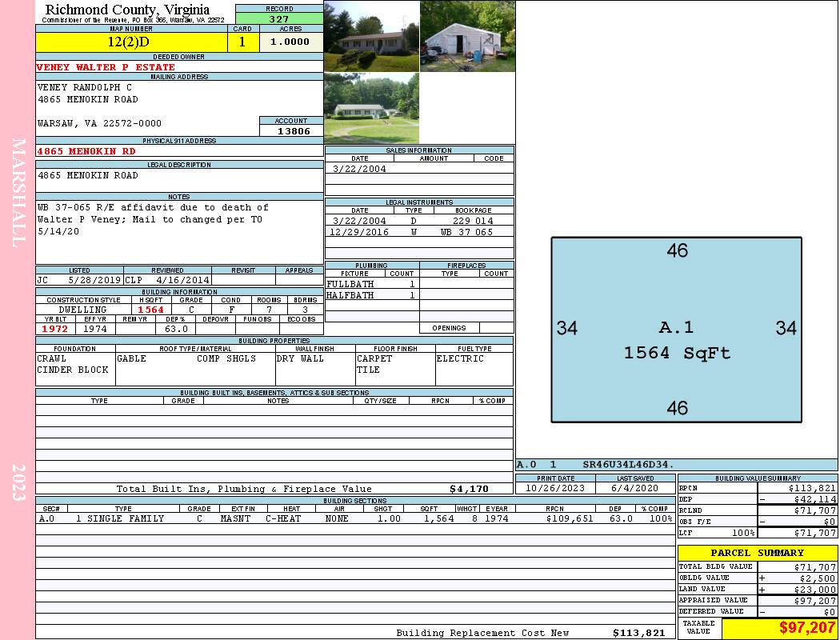Click the blue A.1 building sketch

[676, 330]
